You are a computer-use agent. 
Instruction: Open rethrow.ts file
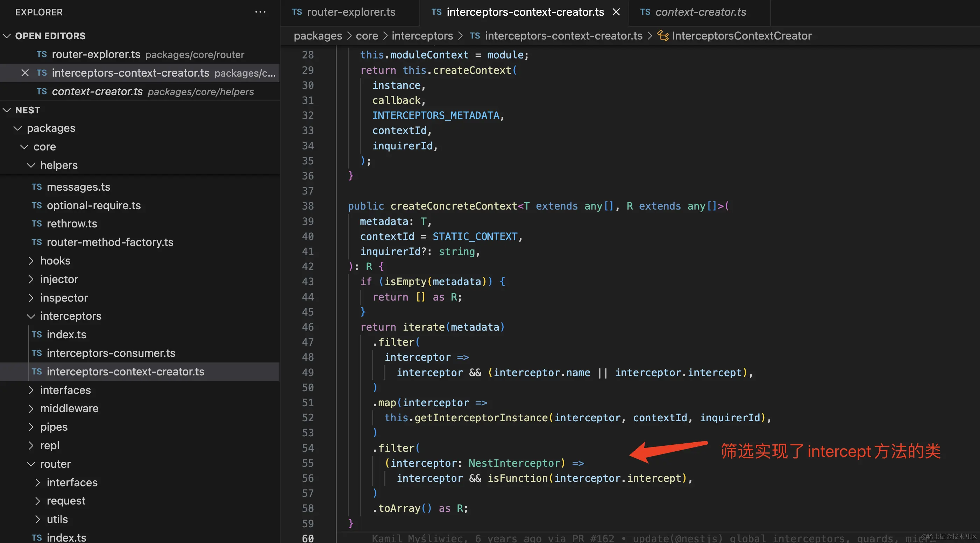[x=140, y=224]
